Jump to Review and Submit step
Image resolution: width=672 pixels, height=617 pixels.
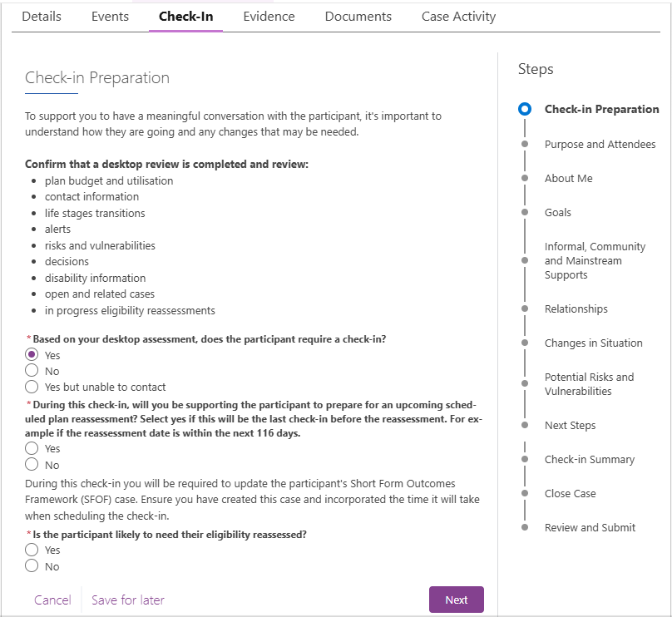(x=590, y=527)
